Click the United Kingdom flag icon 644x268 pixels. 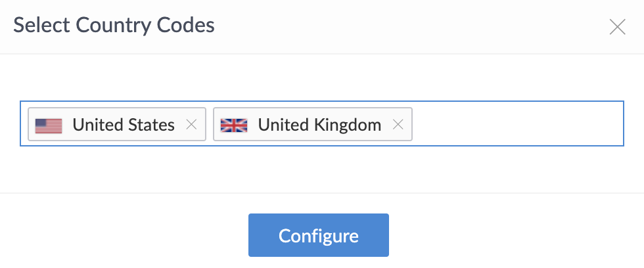click(234, 125)
